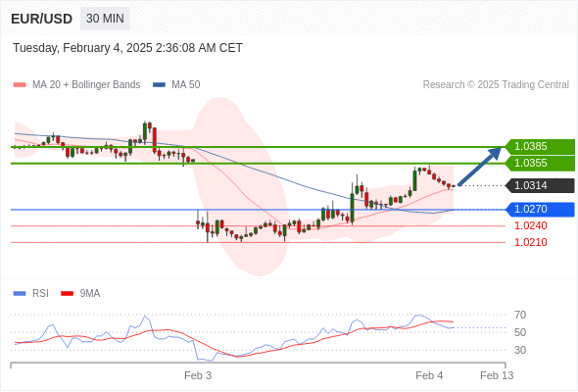The image size is (578, 392).
Task: Click the 1.0210 red support label
Action: point(531,242)
